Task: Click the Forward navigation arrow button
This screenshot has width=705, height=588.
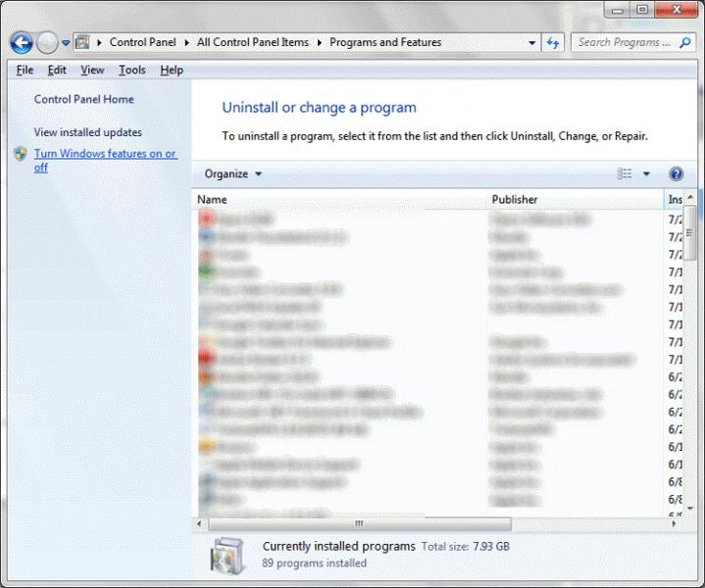Action: pos(47,43)
